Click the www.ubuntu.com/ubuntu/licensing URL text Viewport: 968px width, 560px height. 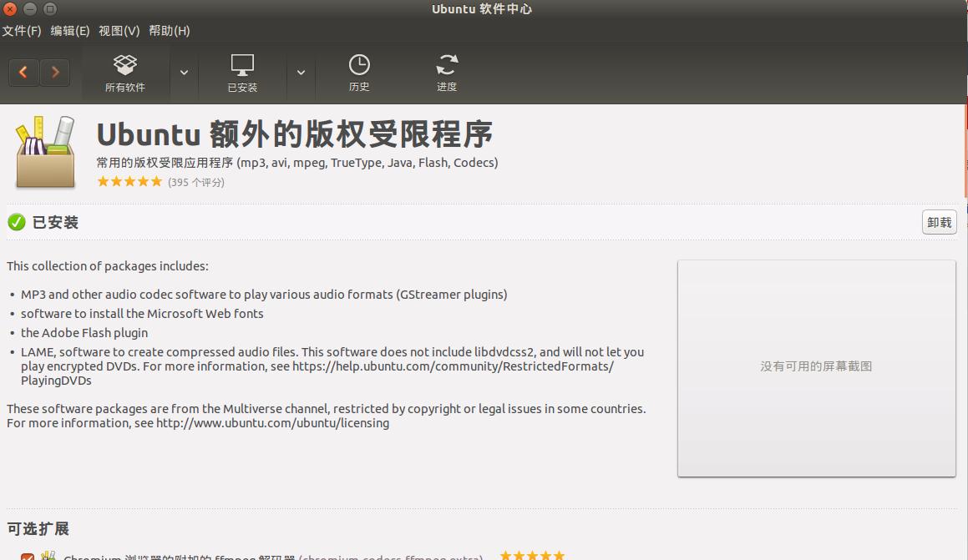point(272,423)
